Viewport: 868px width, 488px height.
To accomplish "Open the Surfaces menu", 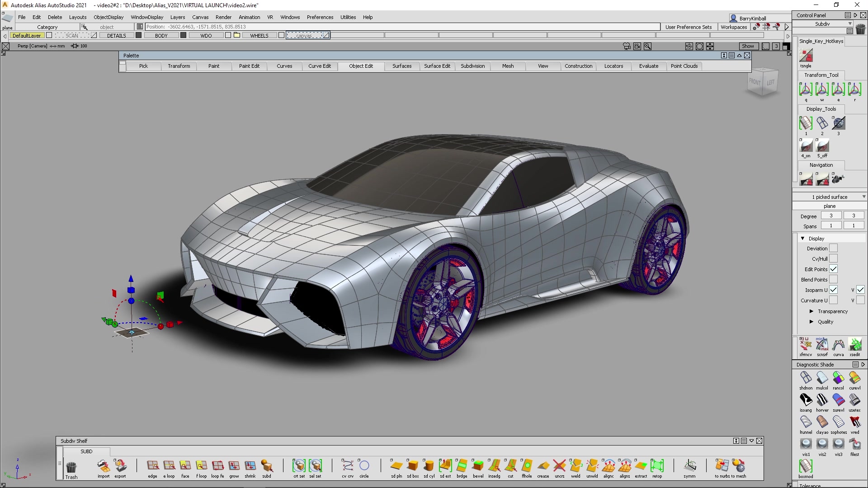I will point(401,66).
